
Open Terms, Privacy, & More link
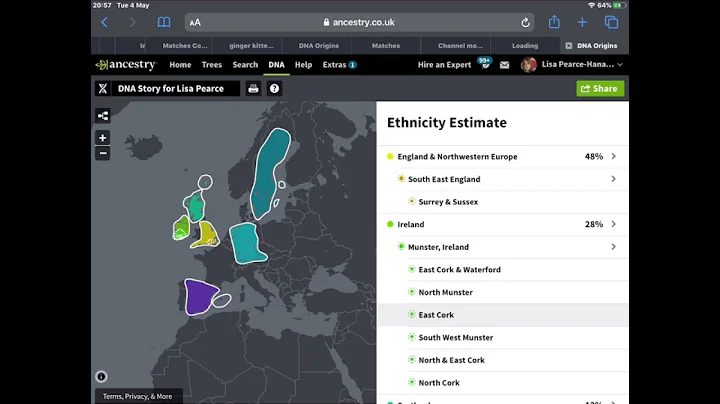138,396
